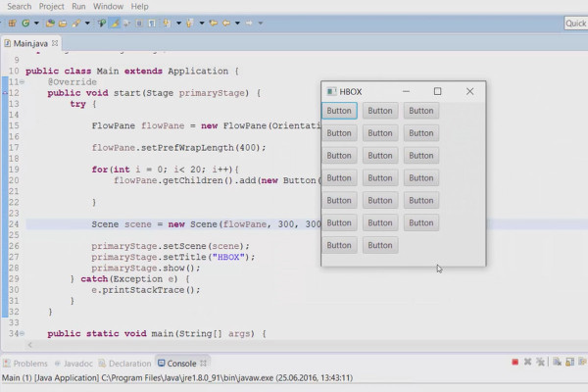Click the New Java Package toolbar icon

click(x=12, y=24)
